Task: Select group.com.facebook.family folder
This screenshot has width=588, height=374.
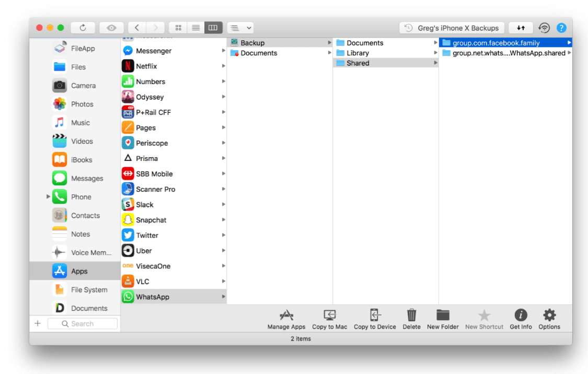Action: (505, 43)
